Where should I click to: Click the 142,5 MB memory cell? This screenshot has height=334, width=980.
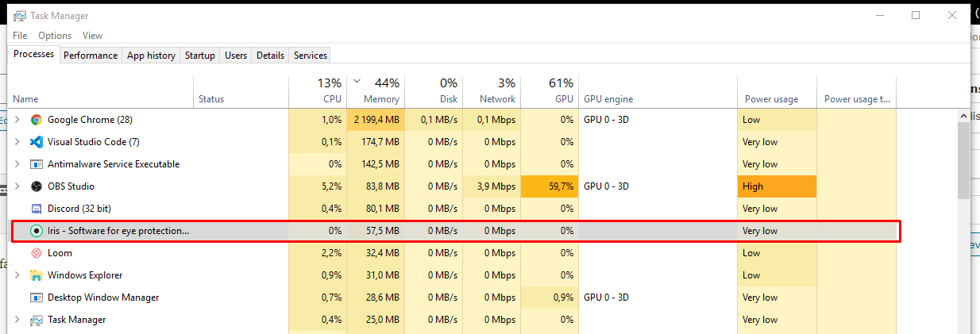click(375, 164)
